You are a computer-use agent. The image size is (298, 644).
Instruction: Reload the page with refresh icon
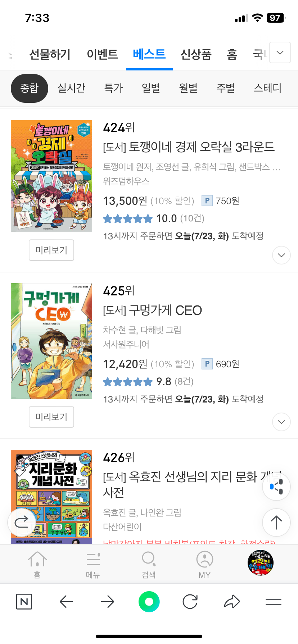coord(190,602)
